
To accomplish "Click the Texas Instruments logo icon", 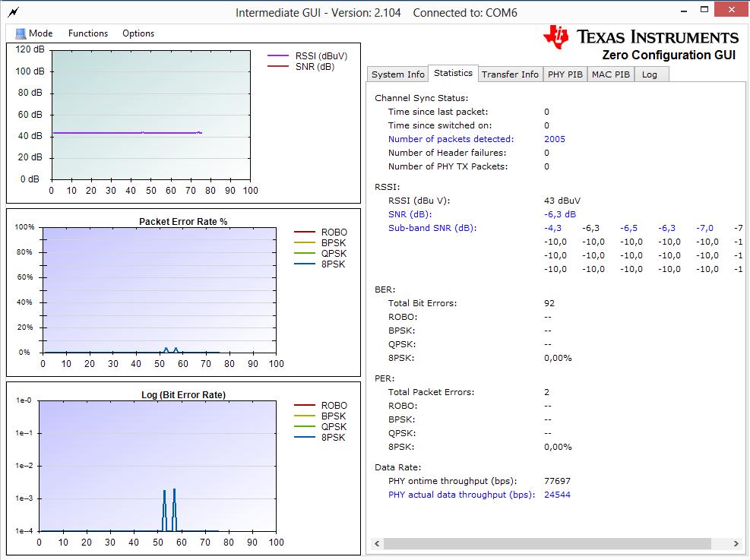I will 555,36.
